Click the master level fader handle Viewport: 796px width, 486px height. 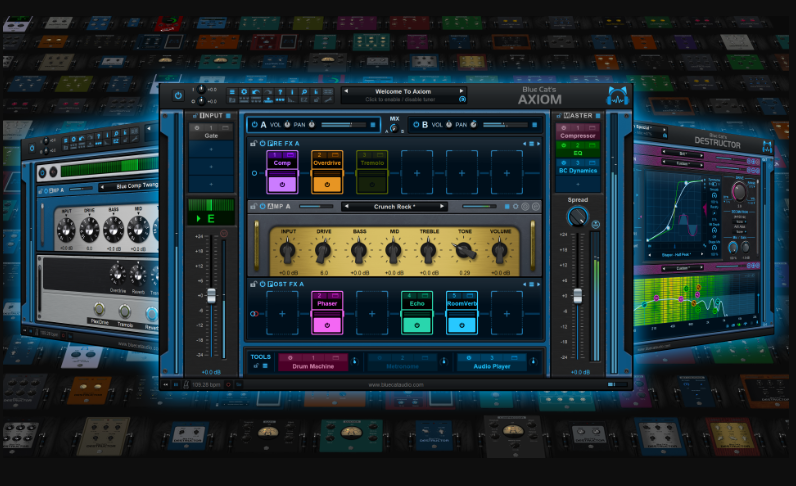coord(578,296)
